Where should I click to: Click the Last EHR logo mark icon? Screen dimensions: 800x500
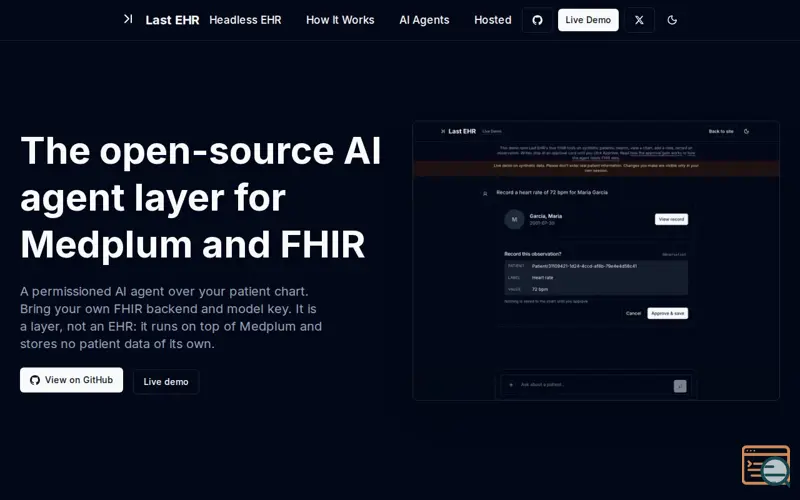click(x=128, y=19)
